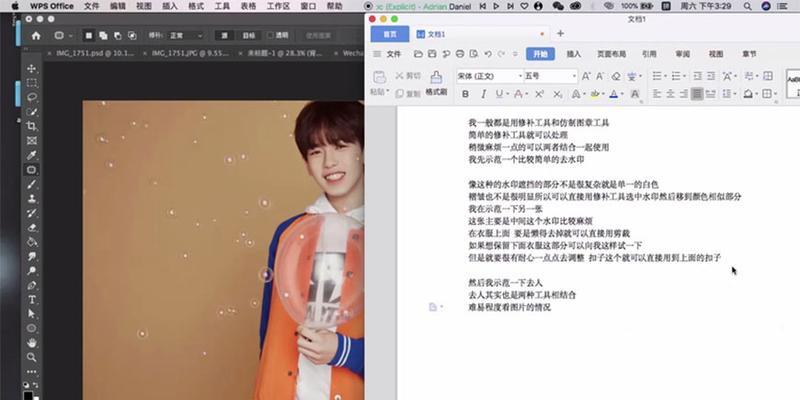Click the 复制 copy button
The image size is (800, 400).
point(408,94)
